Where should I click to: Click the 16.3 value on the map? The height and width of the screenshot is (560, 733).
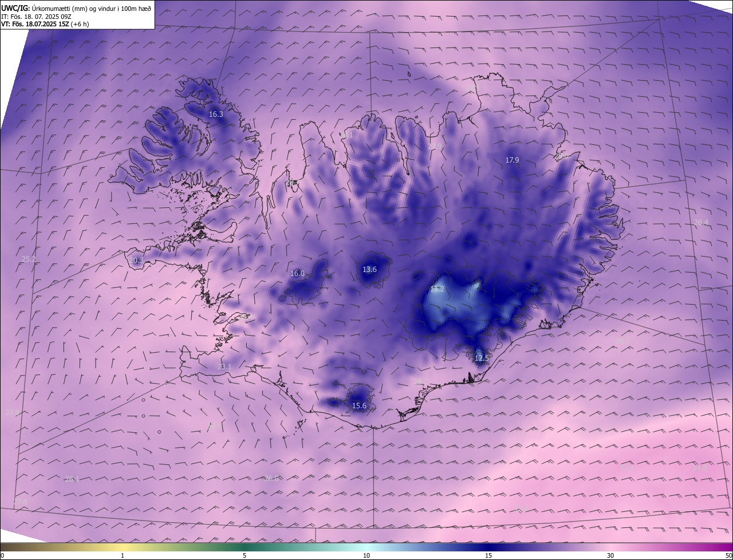pyautogui.click(x=216, y=115)
